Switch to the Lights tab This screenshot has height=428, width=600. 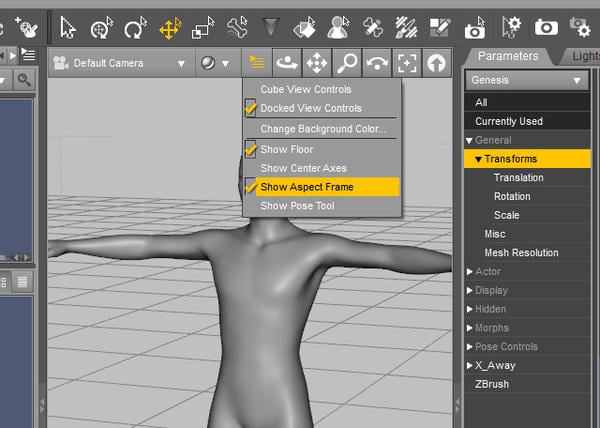point(583,57)
